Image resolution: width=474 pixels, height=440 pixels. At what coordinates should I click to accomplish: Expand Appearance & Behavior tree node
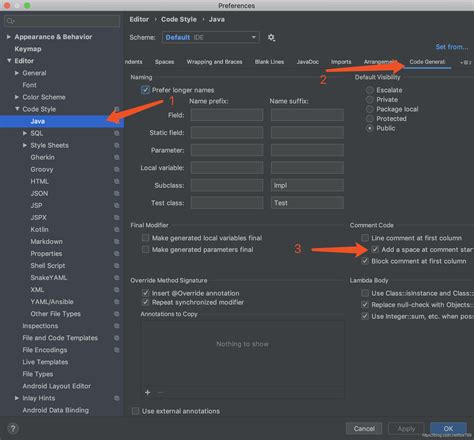(9, 37)
